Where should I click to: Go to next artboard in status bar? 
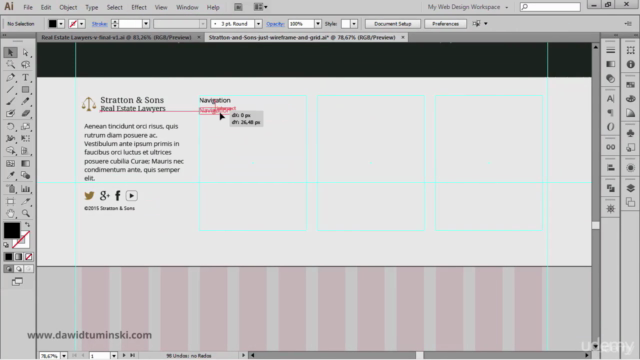(124, 356)
